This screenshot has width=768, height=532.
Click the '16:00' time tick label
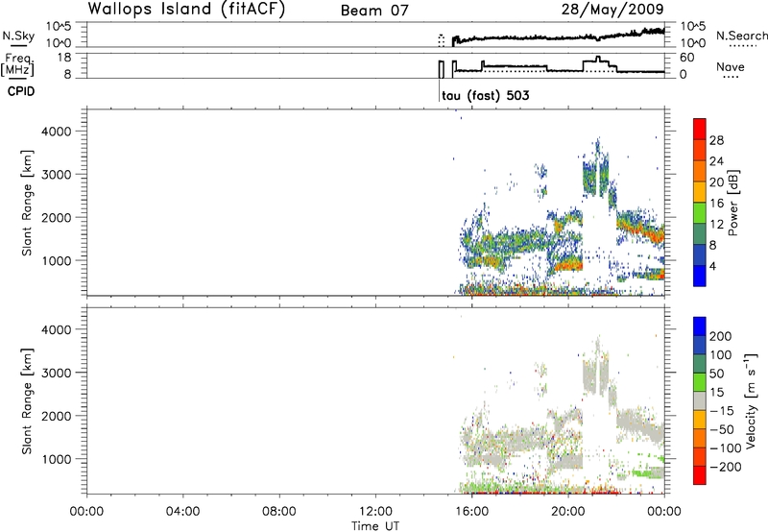coord(471,512)
